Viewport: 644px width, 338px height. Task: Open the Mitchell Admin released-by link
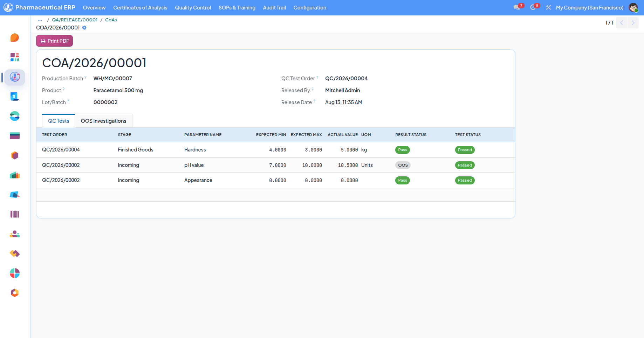342,90
